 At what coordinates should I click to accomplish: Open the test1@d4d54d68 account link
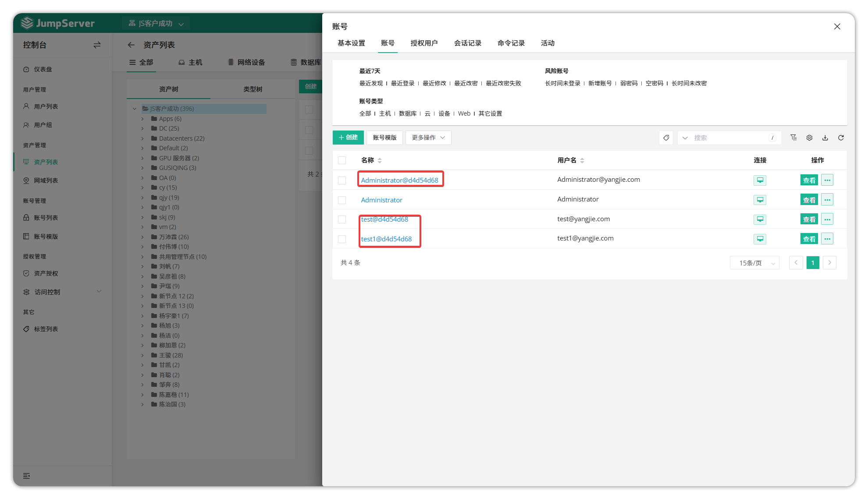[x=386, y=239]
